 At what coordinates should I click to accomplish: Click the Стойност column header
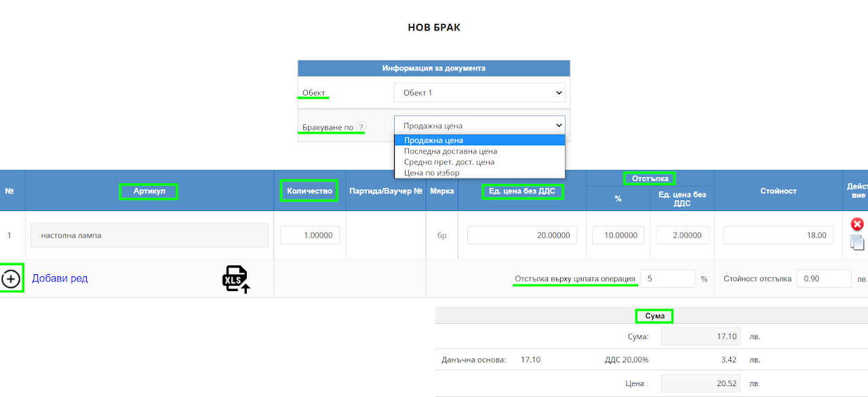pyautogui.click(x=778, y=191)
